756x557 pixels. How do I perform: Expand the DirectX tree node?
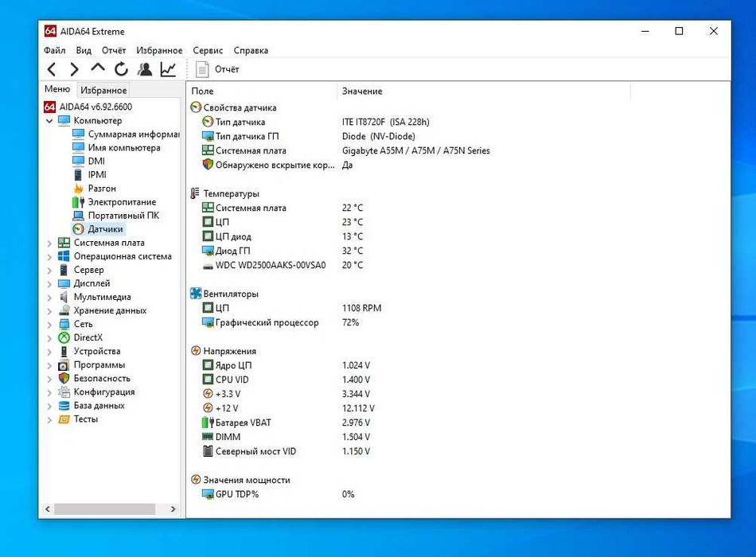point(49,338)
